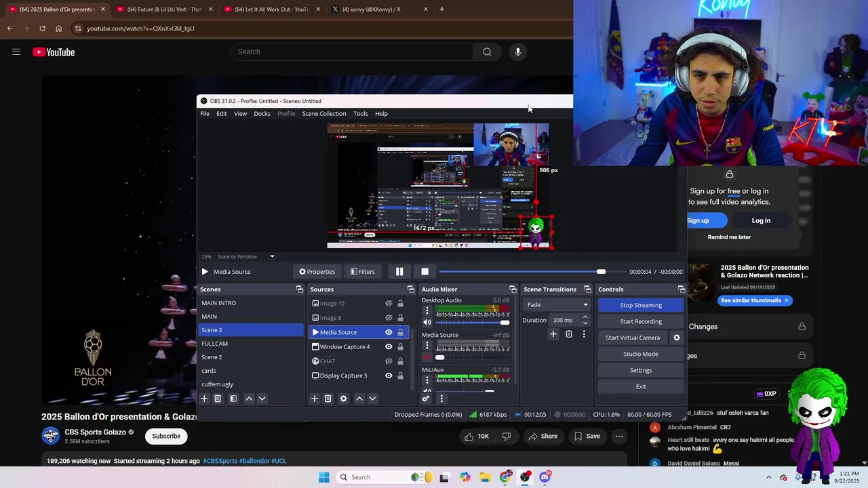Show the Image 8 source
The height and width of the screenshot is (488, 868).
coord(389,318)
